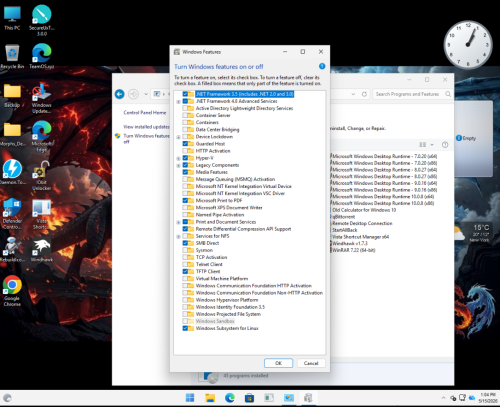
Task: Enable the Telnet Client checkbox
Action: pyautogui.click(x=185, y=264)
